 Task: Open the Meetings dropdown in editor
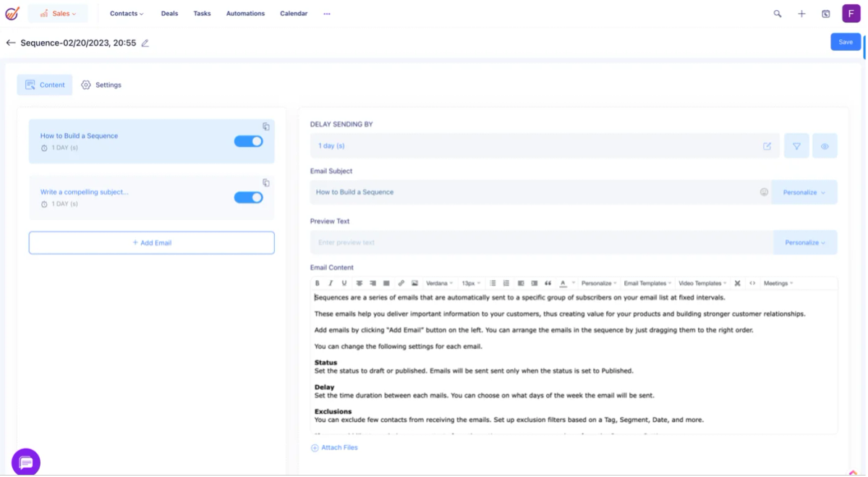[778, 283]
